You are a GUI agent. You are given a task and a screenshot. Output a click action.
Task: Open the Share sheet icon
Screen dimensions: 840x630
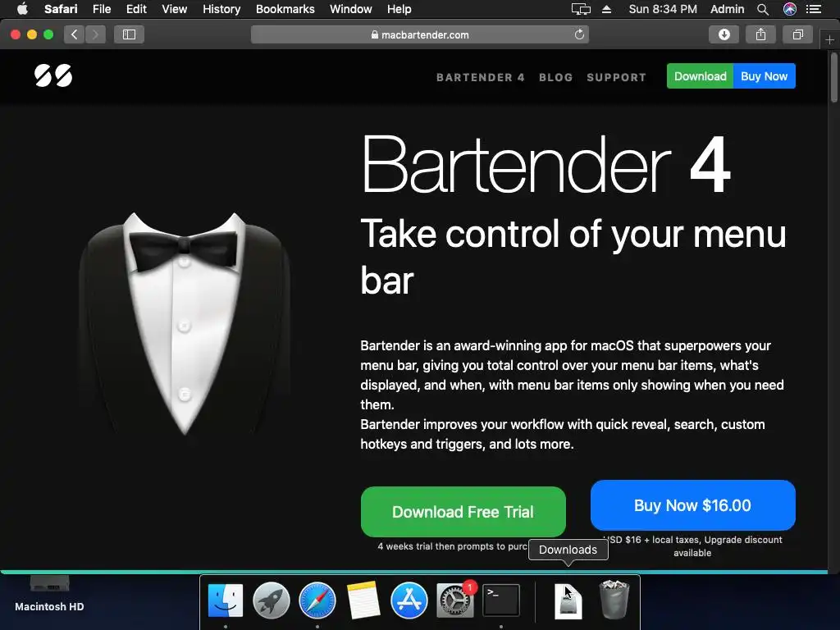(x=760, y=34)
